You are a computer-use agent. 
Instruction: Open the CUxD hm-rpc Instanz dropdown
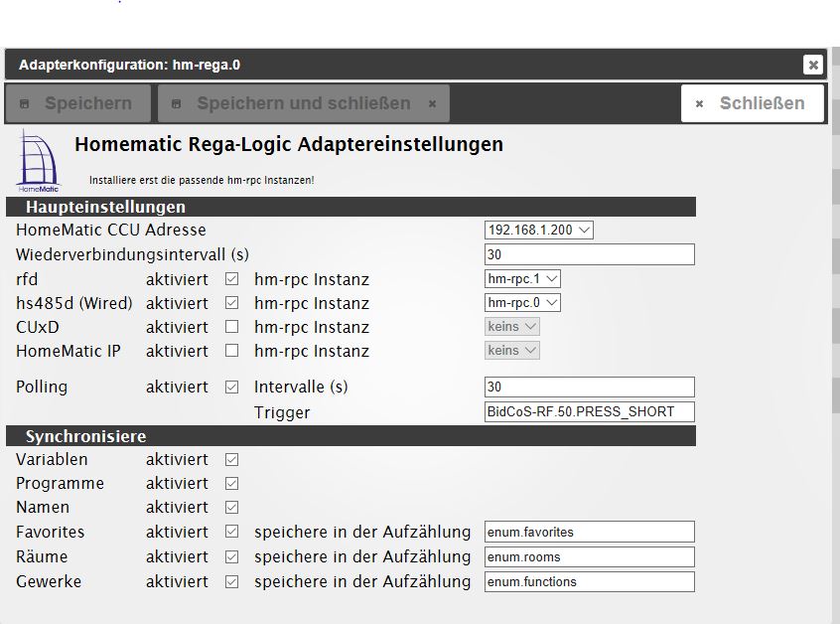(511, 327)
